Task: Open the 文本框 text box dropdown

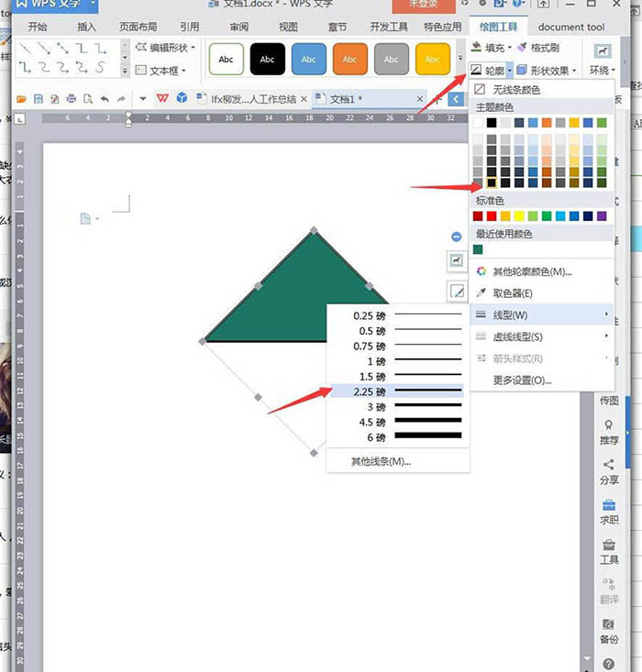Action: (x=160, y=70)
